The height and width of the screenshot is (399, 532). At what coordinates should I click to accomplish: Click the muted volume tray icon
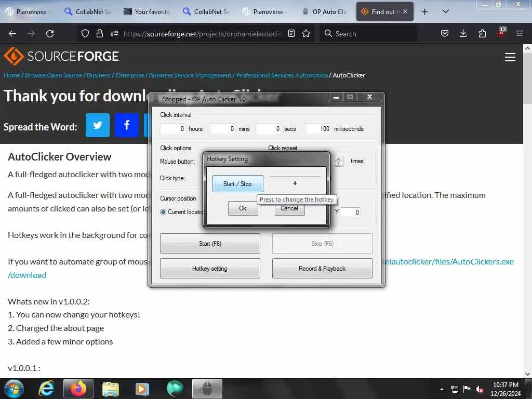(480, 389)
